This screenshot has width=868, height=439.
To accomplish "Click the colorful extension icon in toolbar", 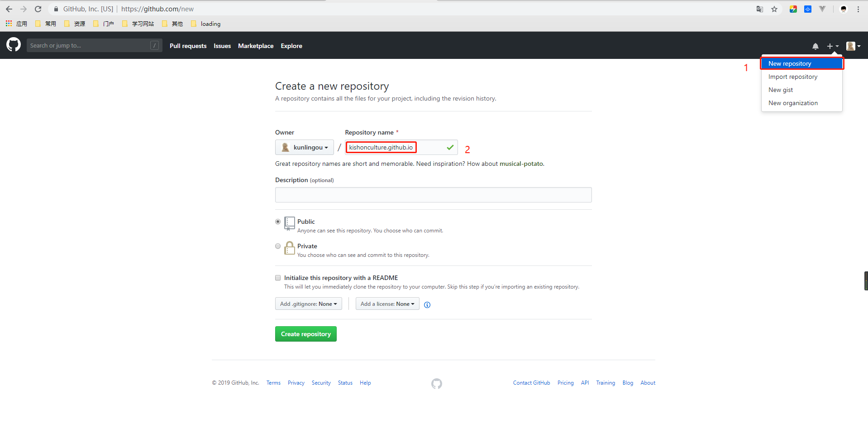I will tap(793, 9).
